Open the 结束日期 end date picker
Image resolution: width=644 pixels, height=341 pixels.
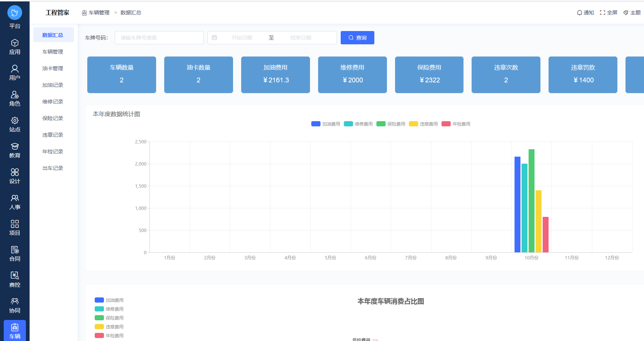click(x=300, y=38)
